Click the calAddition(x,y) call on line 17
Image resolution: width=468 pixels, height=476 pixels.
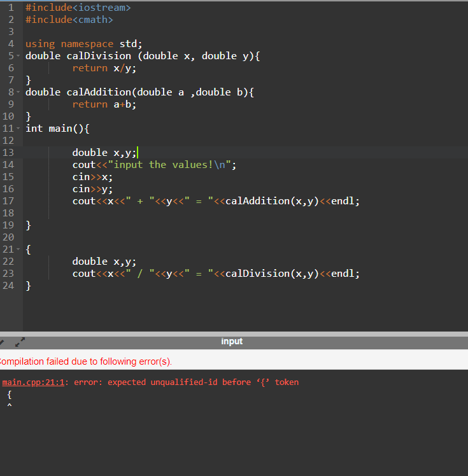[272, 201]
